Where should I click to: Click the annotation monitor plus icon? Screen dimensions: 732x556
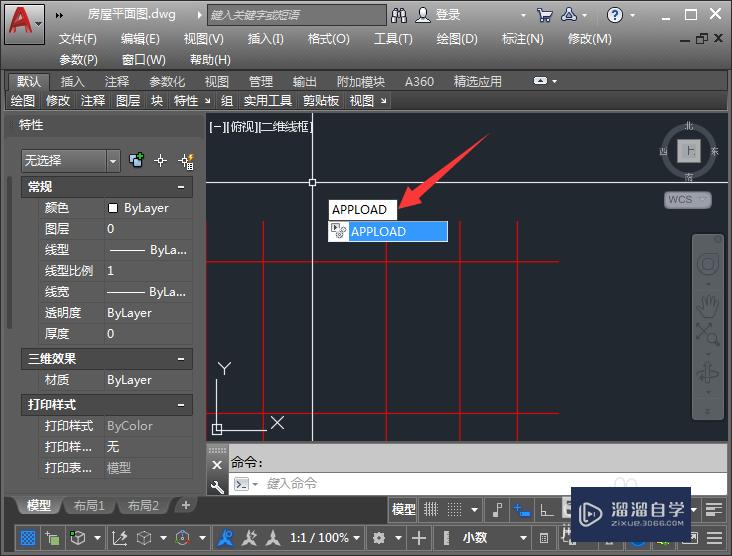coord(419,538)
